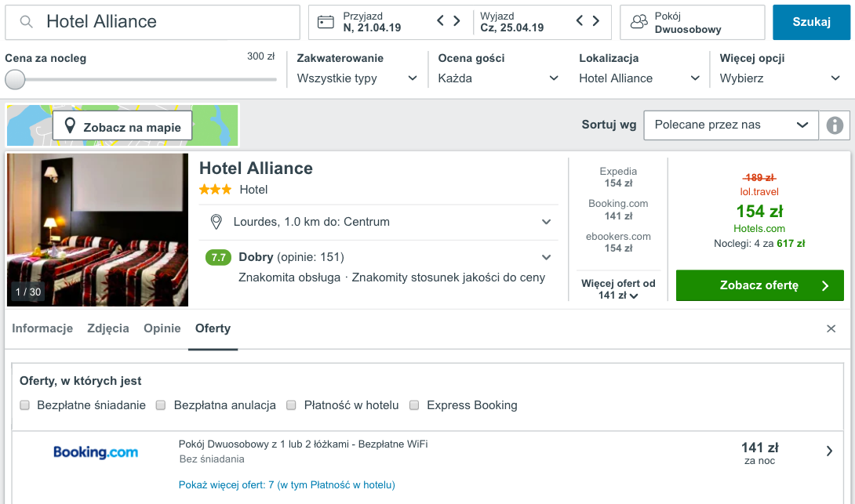This screenshot has height=504, width=855.
Task: Click the room guests icon
Action: point(639,22)
